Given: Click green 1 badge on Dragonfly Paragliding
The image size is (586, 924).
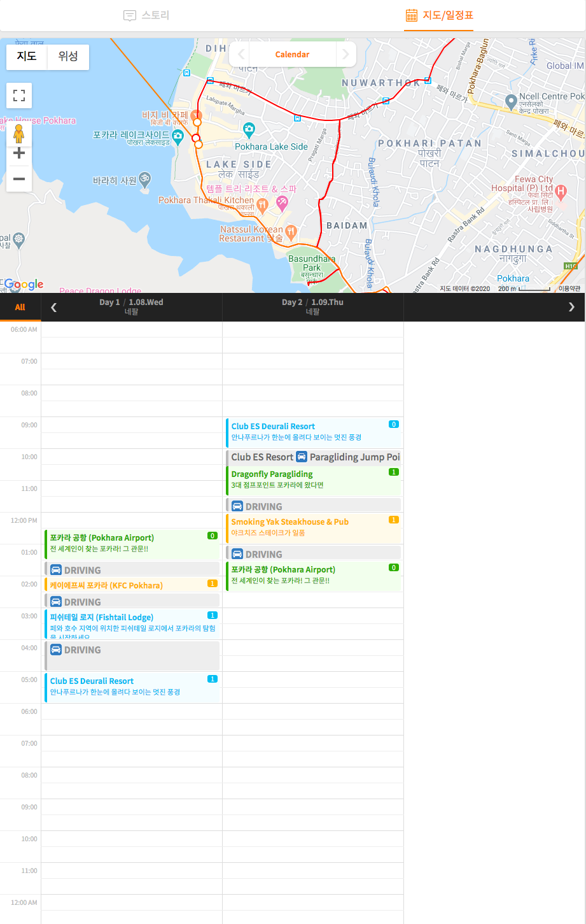Looking at the screenshot, I should click(394, 472).
